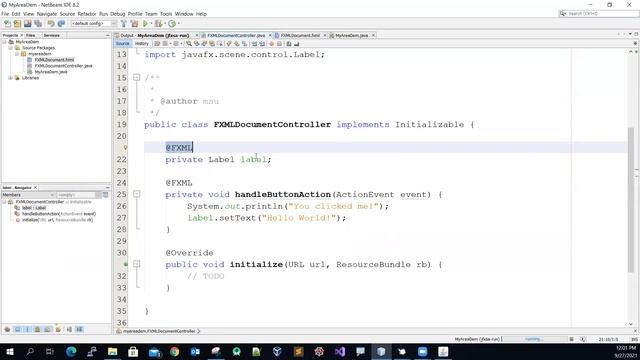The width and height of the screenshot is (640, 360).
Task: Click the New Project toolbar icon
Action: [x=18, y=24]
